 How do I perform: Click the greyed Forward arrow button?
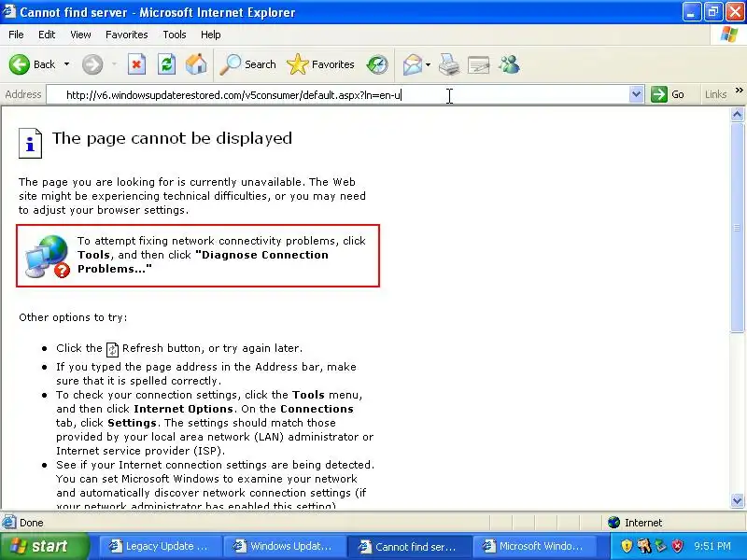tap(92, 64)
